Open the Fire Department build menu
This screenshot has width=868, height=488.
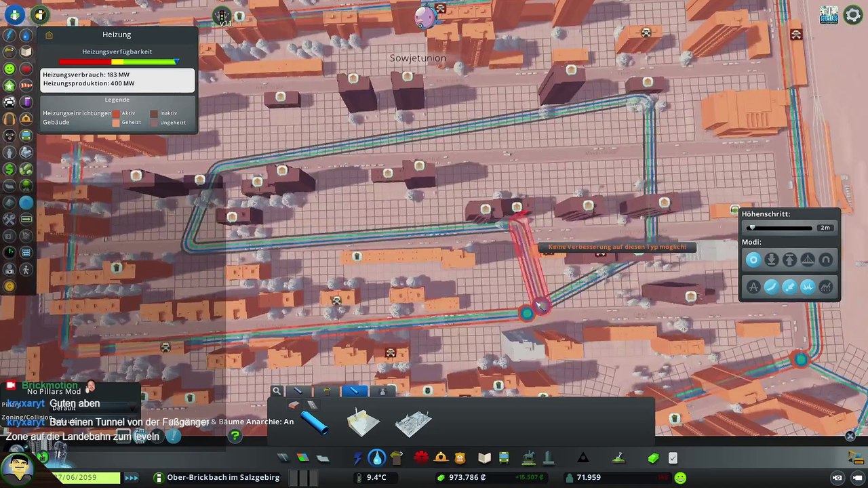click(x=441, y=458)
